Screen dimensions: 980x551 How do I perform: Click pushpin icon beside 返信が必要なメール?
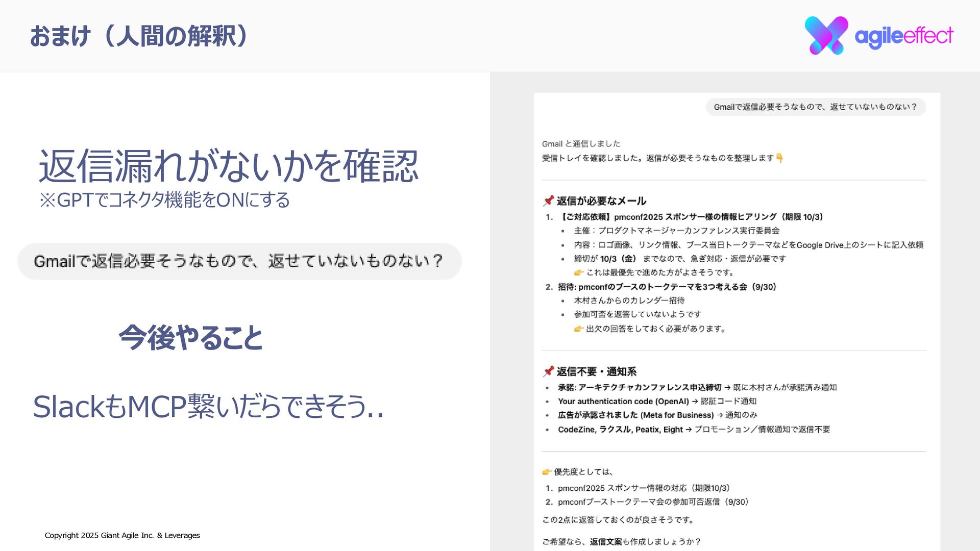point(548,201)
